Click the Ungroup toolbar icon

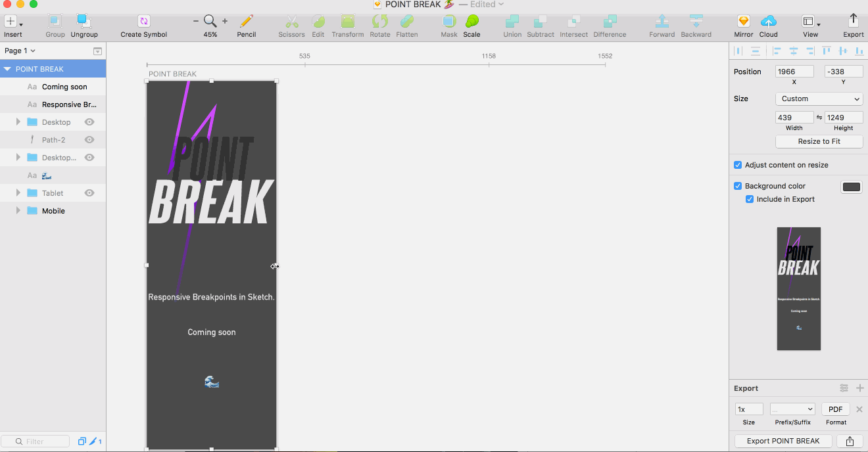(84, 22)
